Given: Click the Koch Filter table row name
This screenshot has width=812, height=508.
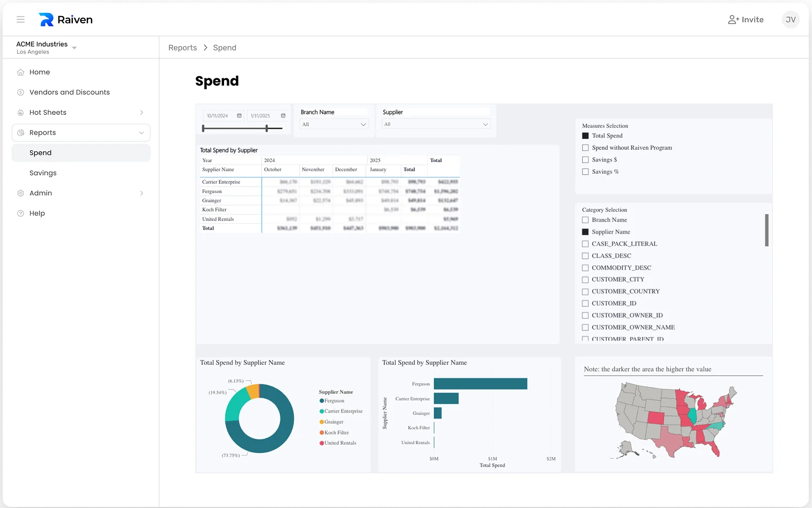Looking at the screenshot, I should tap(214, 210).
